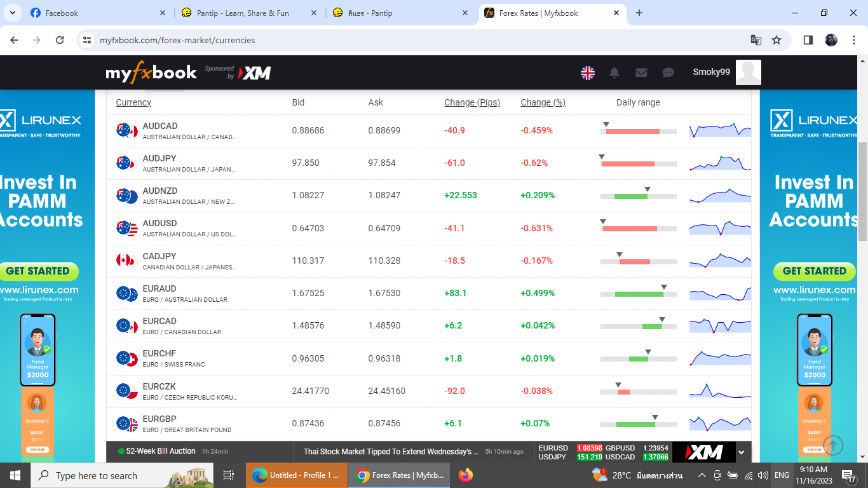This screenshot has height=488, width=868.
Task: Bookmark this page with the star
Action: (x=776, y=40)
